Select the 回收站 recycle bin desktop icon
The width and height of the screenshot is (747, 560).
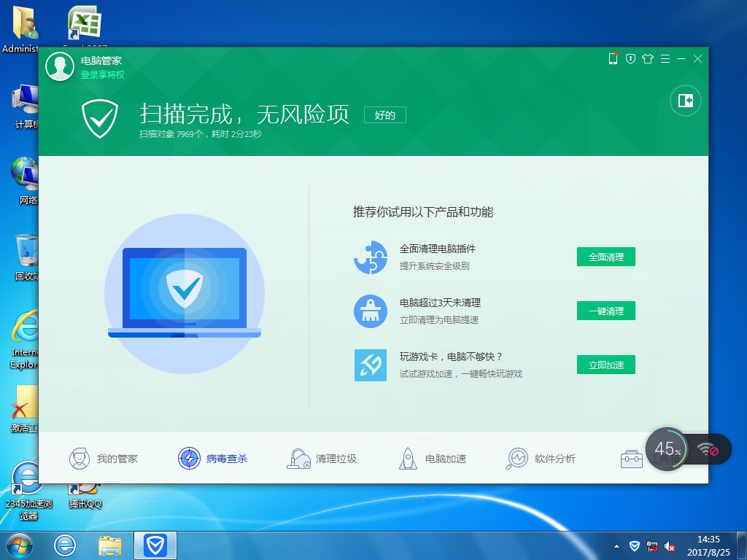tap(26, 257)
